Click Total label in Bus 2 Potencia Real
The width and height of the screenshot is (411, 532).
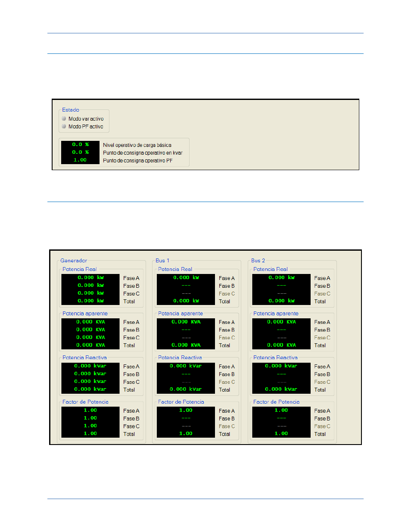click(x=320, y=302)
